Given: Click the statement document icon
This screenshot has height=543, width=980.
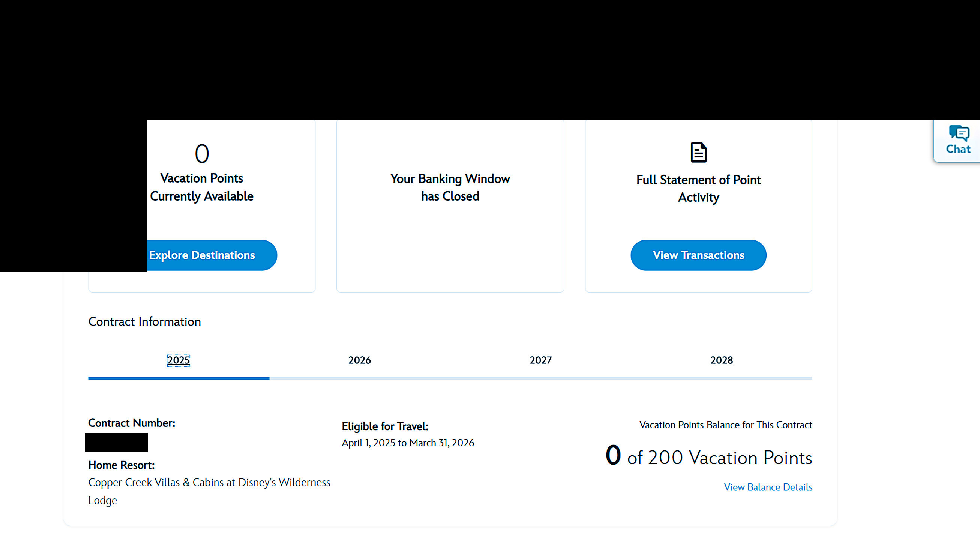Looking at the screenshot, I should 698,152.
